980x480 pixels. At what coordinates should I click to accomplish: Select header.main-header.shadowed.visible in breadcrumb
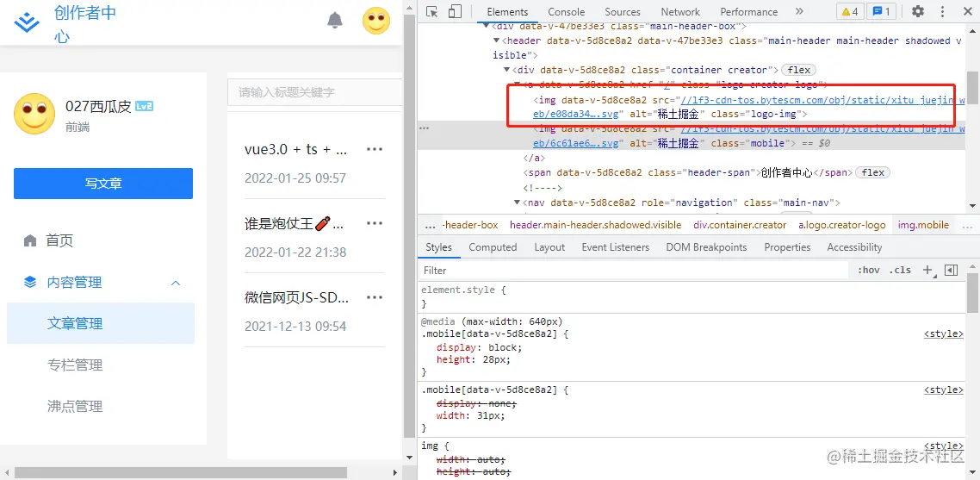click(x=595, y=225)
